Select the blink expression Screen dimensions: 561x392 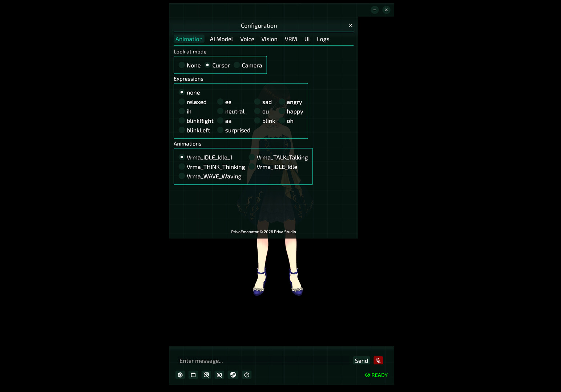click(x=265, y=121)
